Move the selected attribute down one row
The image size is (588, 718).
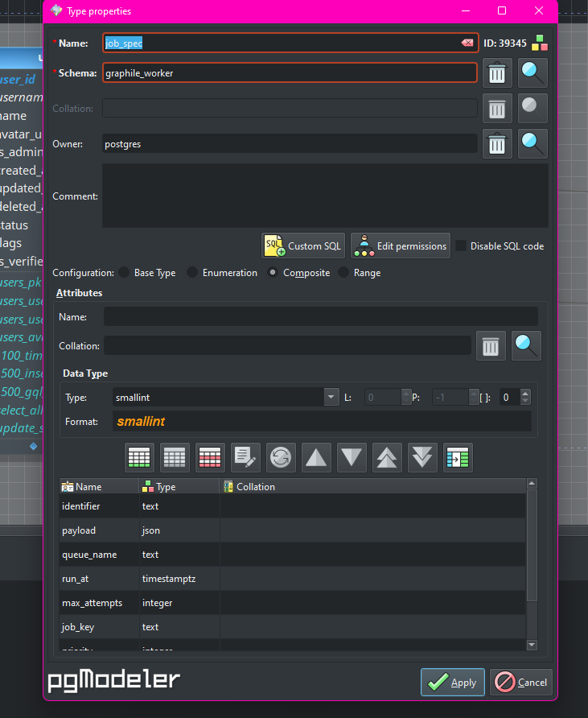(x=352, y=457)
